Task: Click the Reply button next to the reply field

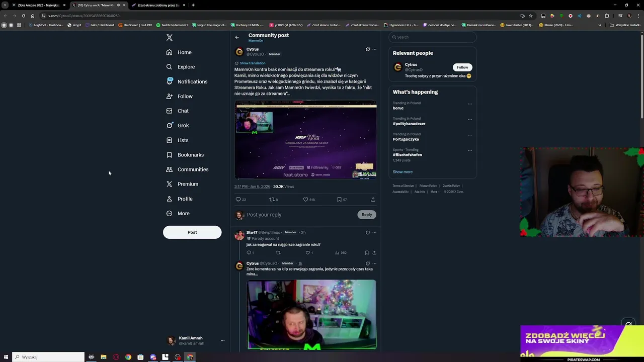Action: point(367,215)
